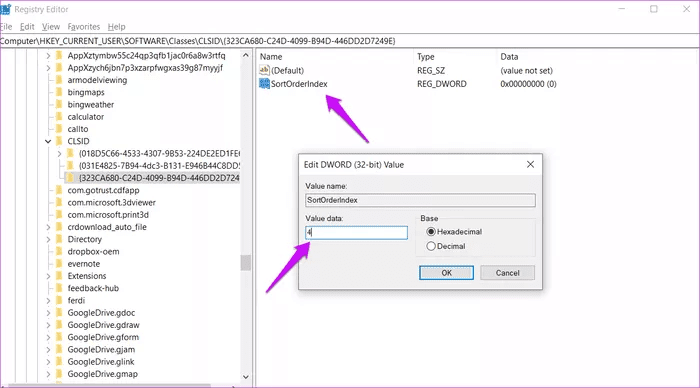Screen dimensions: 700x388
Task: Click the tree pane vertical scrollbar thumb
Action: point(246,263)
